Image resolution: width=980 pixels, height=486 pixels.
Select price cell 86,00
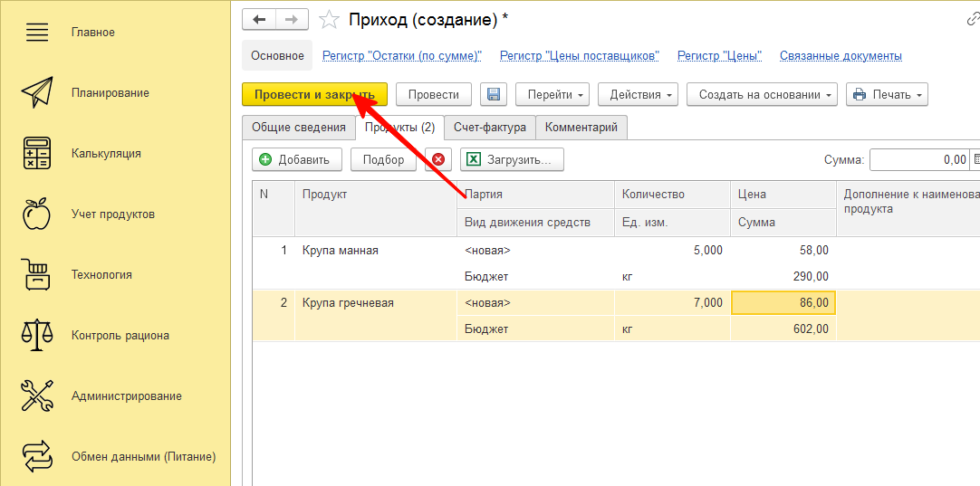click(783, 303)
